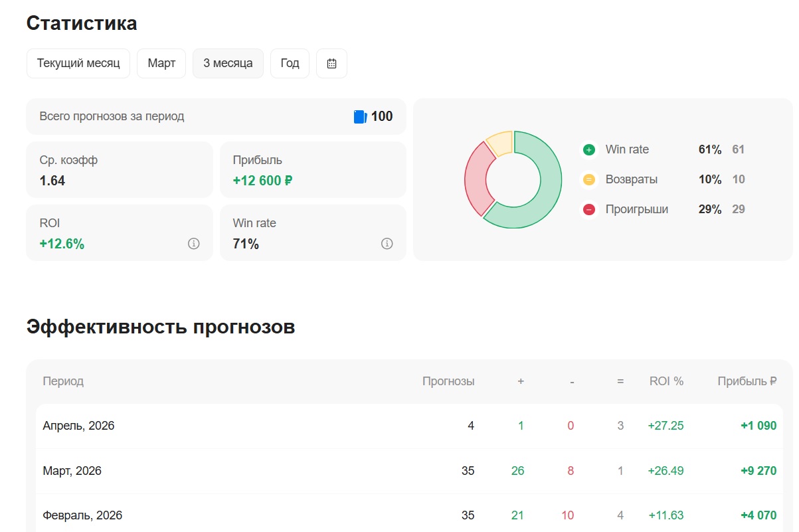The height and width of the screenshot is (532, 799).
Task: Click the yellow Возвраты legend icon
Action: pyautogui.click(x=588, y=180)
